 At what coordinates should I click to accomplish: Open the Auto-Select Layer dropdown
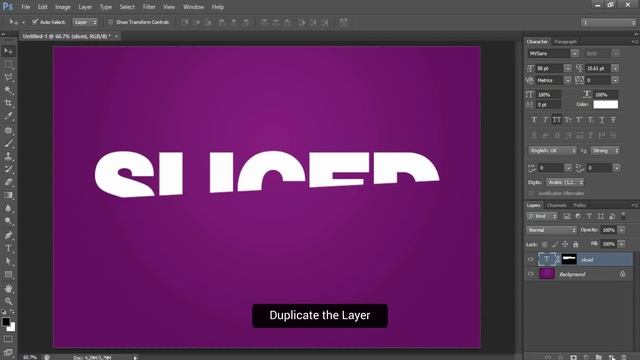(85, 22)
